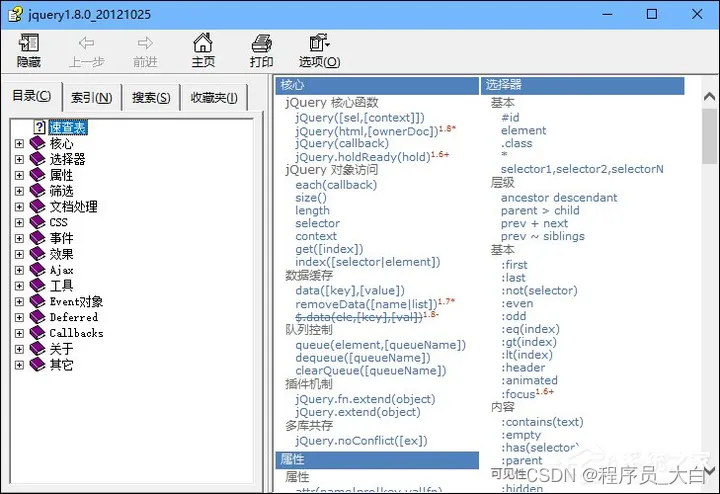
Task: Click the purple book icon for Event对象
Action: coord(37,301)
